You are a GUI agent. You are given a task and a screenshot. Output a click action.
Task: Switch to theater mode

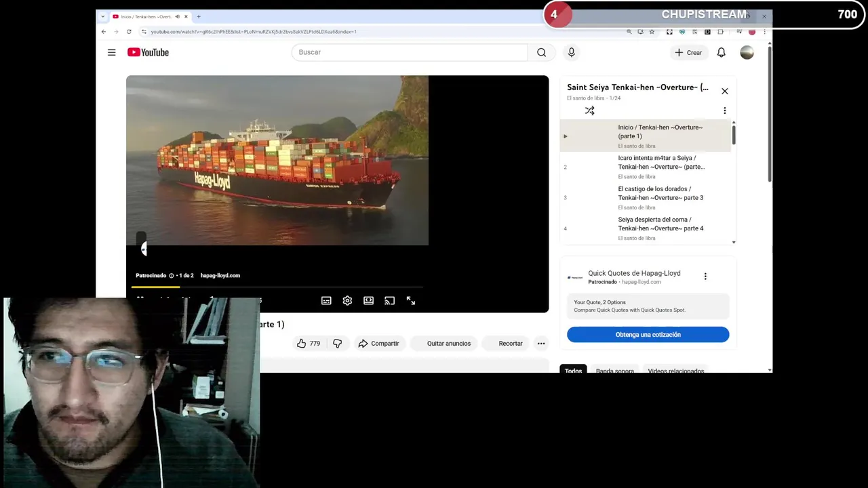(x=368, y=300)
